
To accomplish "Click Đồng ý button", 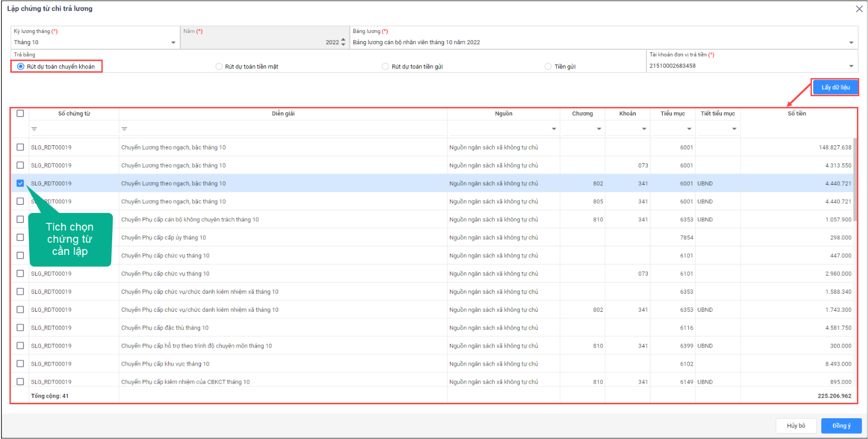I will 841,426.
